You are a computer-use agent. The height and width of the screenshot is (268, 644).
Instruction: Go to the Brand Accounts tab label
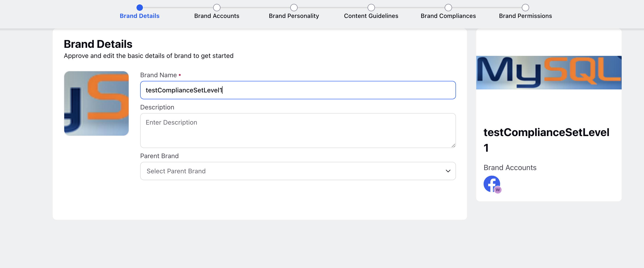coord(217,16)
